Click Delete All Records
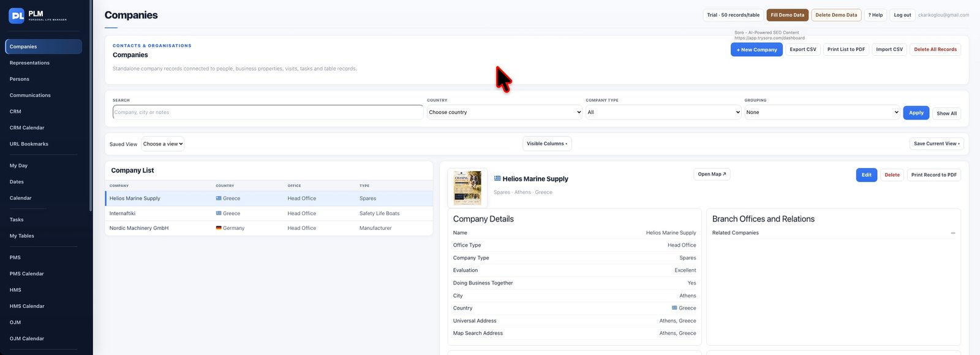Image resolution: width=980 pixels, height=355 pixels. [935, 49]
